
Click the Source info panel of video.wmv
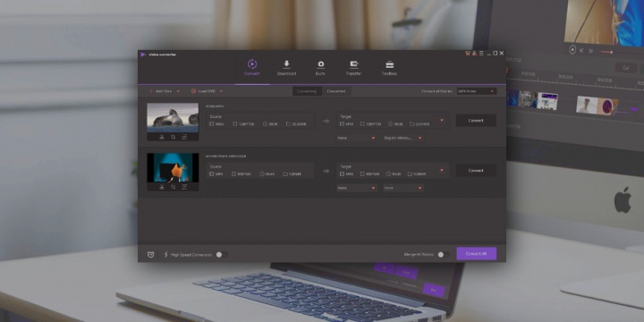[260, 121]
